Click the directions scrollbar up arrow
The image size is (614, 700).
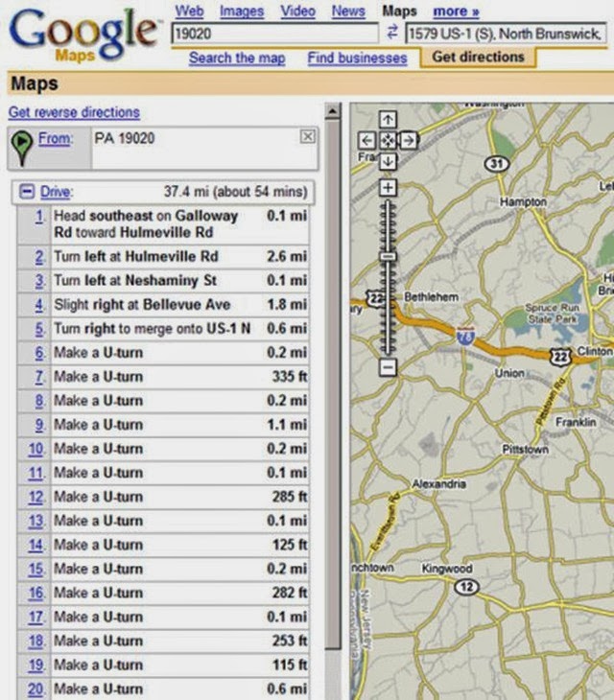point(333,111)
